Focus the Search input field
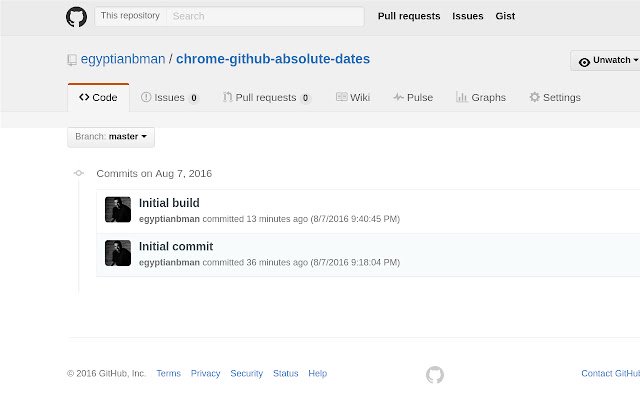This screenshot has height=400, width=640. coord(265,16)
